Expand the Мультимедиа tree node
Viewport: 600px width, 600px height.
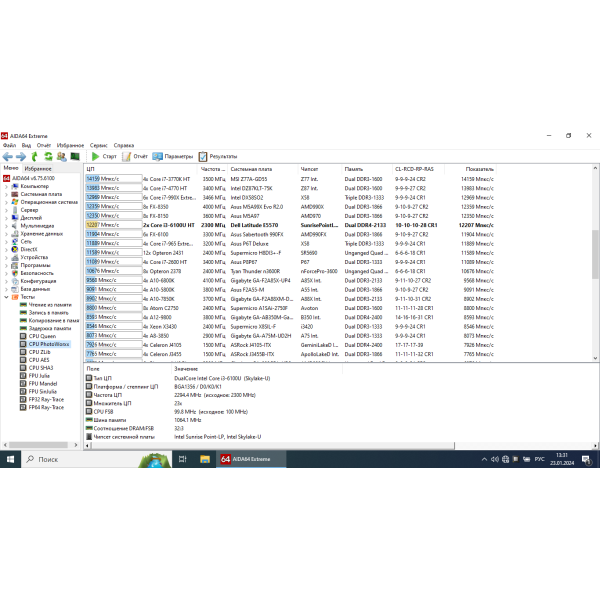(6, 226)
